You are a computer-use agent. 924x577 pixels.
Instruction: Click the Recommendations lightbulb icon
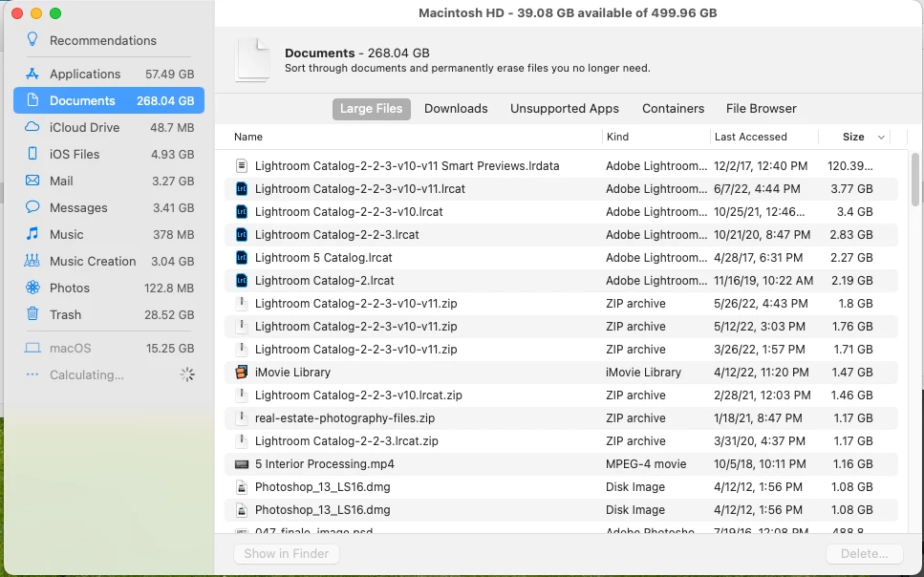click(x=32, y=39)
